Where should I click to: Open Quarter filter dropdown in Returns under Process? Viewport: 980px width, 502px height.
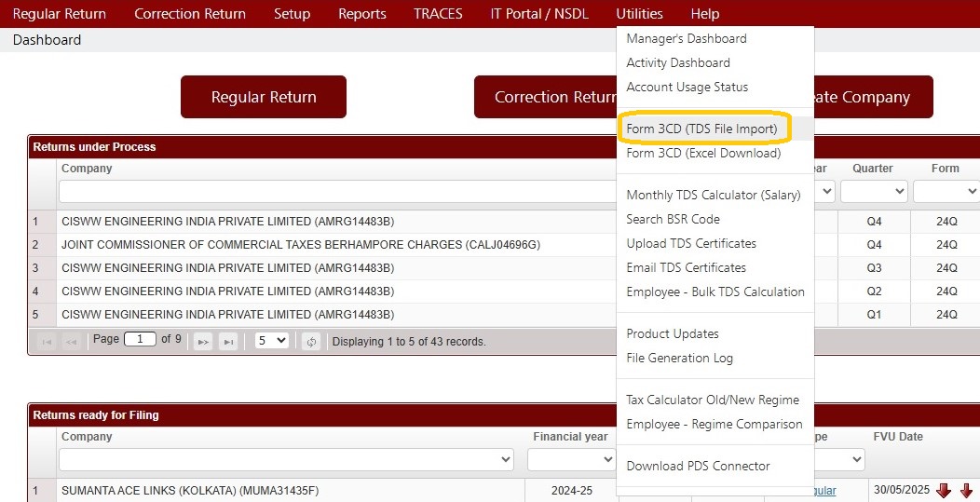[x=874, y=191]
